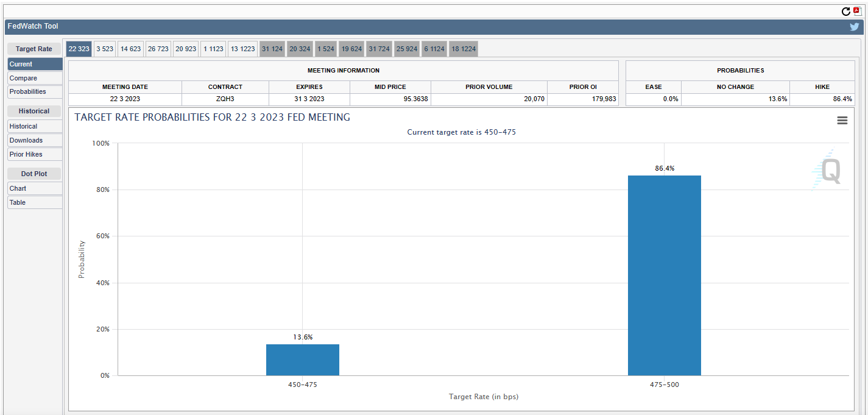The image size is (868, 415).
Task: Show the Dot Plot Table
Action: click(35, 202)
